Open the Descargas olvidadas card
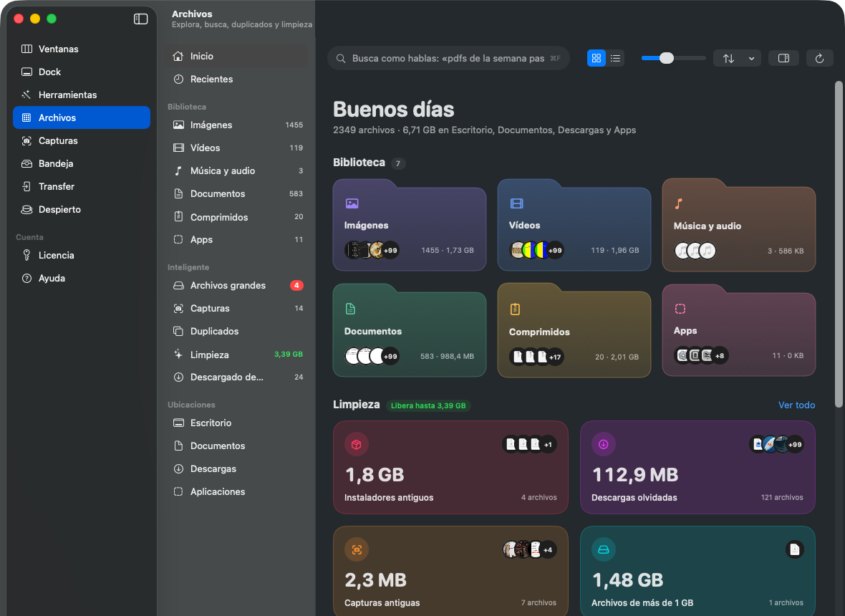The height and width of the screenshot is (616, 845). click(x=697, y=467)
